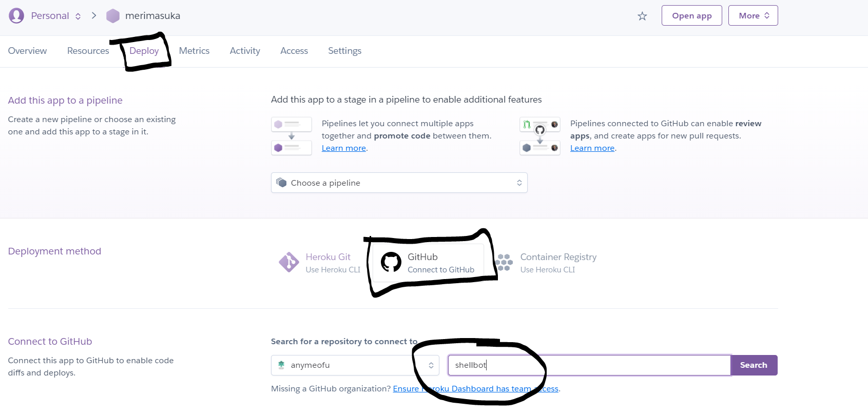
Task: Switch to the Deploy tab
Action: (x=144, y=51)
